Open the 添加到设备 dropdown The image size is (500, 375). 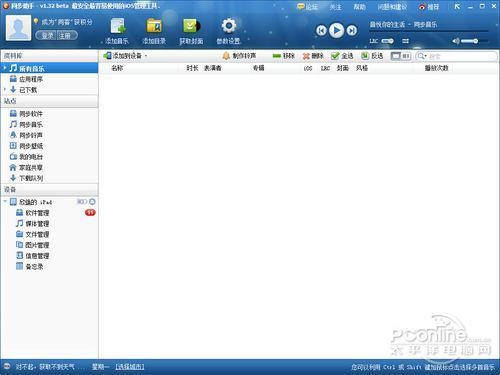126,56
